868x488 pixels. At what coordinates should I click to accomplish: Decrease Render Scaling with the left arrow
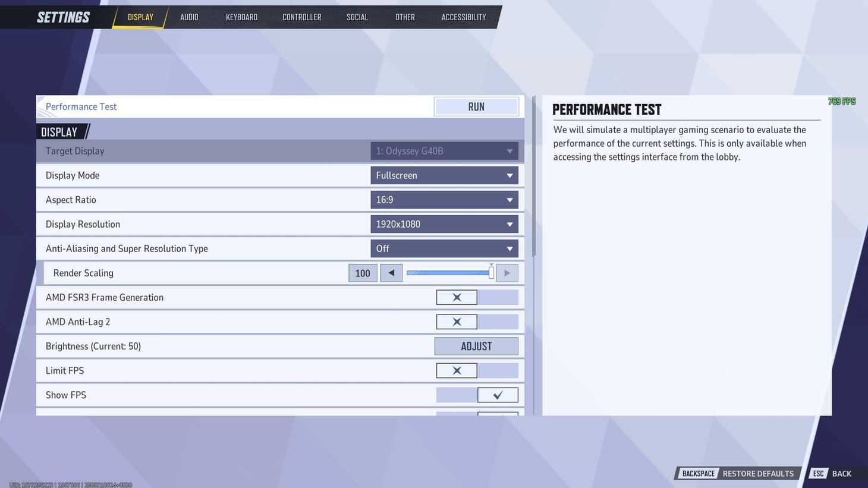(x=391, y=272)
